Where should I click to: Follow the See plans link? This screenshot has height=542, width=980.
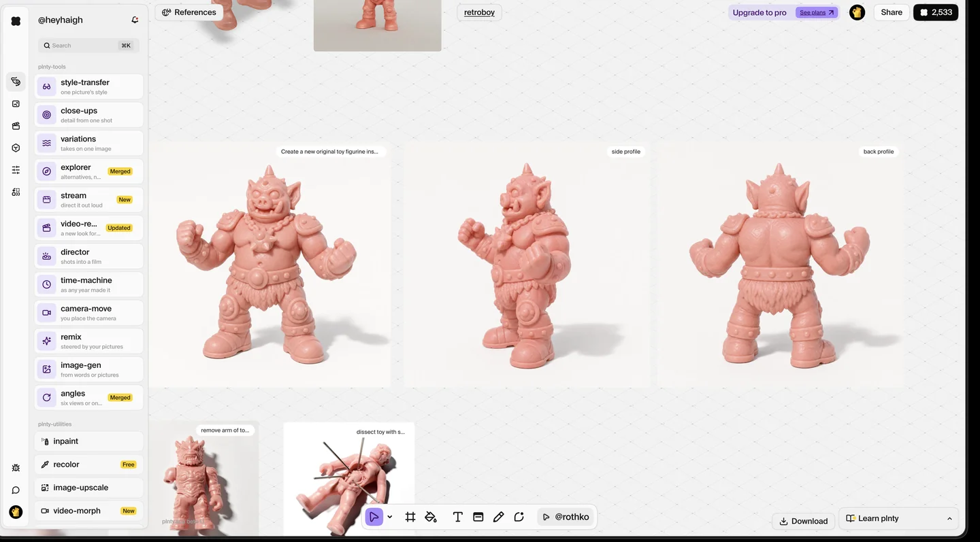(817, 12)
